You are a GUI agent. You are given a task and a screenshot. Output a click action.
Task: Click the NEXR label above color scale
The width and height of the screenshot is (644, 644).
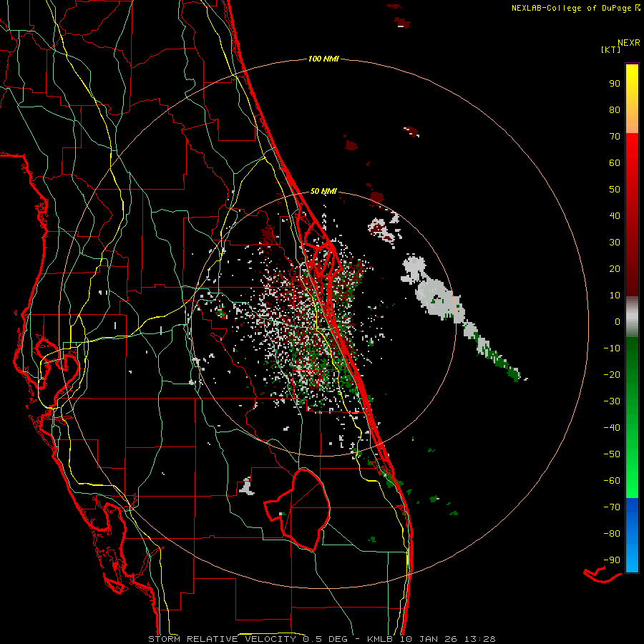tap(629, 43)
